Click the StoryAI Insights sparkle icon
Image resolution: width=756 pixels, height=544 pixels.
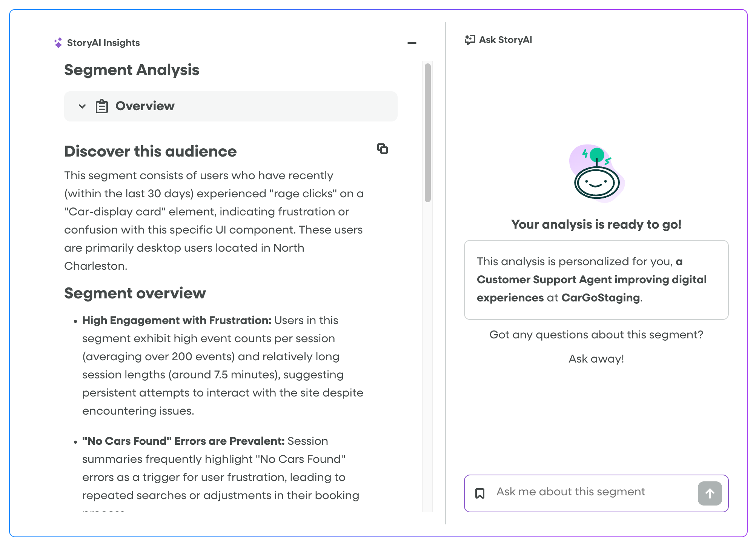point(58,42)
